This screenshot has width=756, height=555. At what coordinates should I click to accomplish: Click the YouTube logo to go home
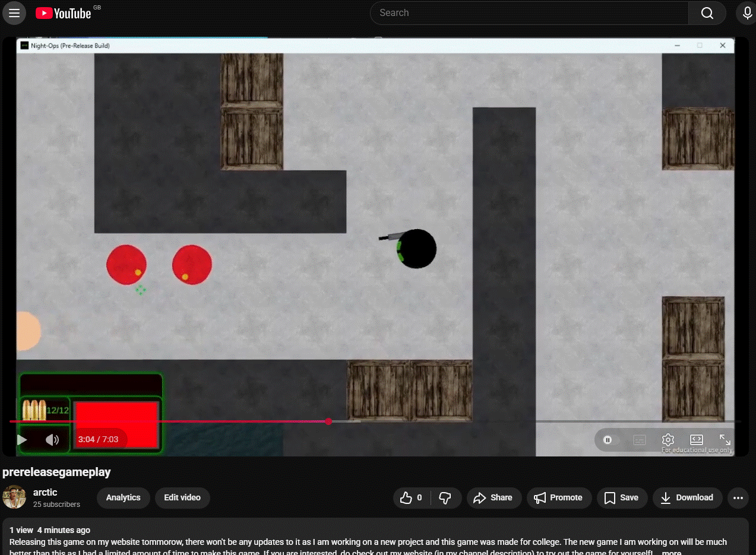64,13
